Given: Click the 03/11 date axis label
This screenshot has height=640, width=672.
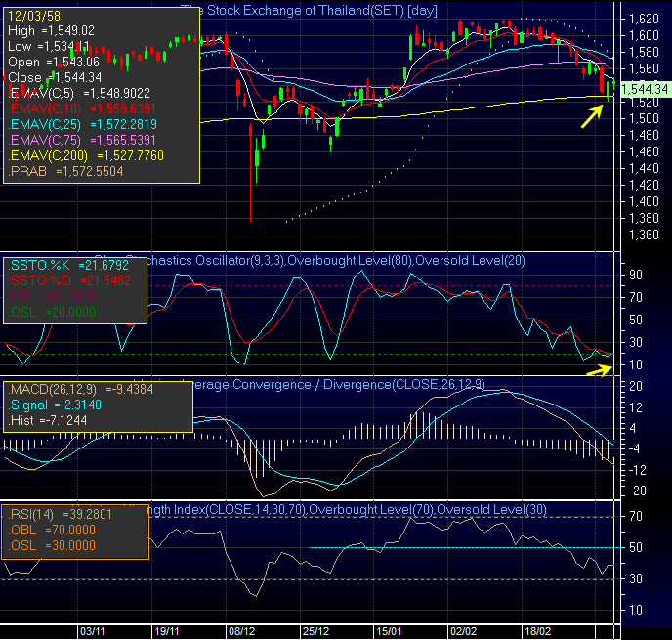Looking at the screenshot, I should click(93, 631).
